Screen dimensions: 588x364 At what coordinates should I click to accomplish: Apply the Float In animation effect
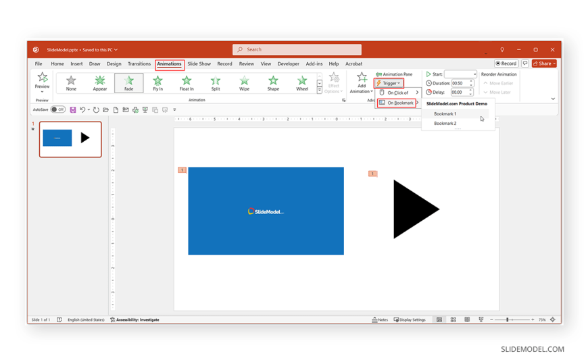pyautogui.click(x=187, y=83)
